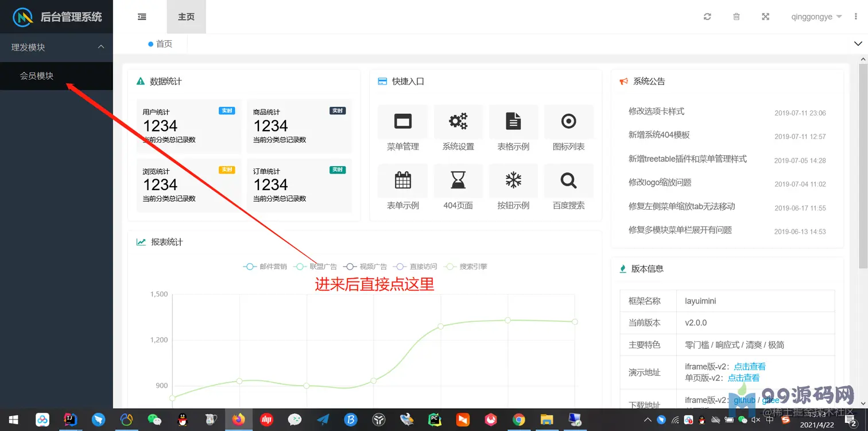Toggle 邮件营销 series in chart legend
This screenshot has width=868, height=431.
tap(265, 267)
